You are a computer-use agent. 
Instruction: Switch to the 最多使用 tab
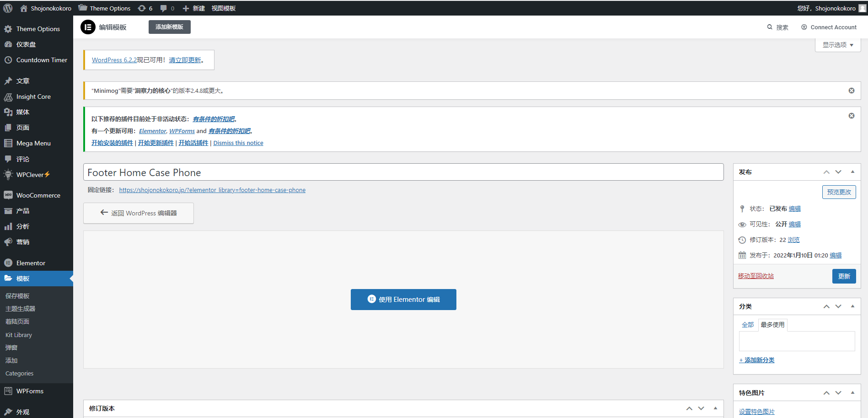772,325
